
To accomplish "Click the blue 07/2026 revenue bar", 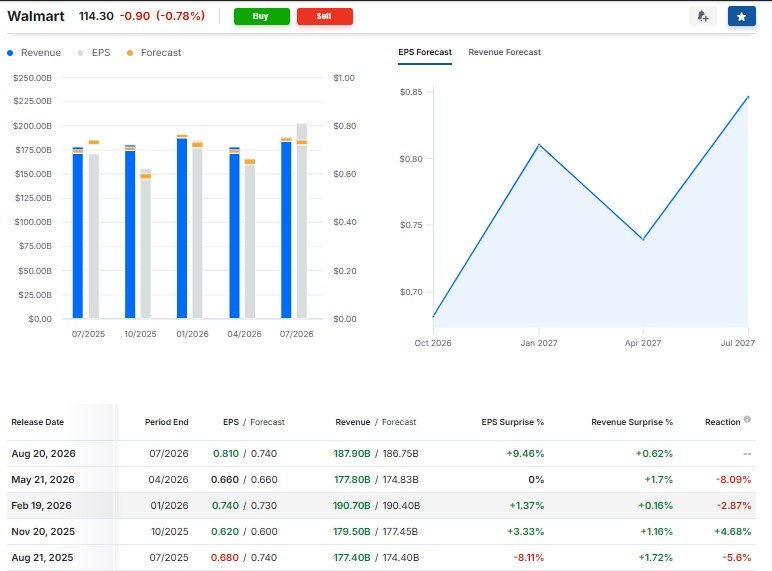I will click(286, 230).
